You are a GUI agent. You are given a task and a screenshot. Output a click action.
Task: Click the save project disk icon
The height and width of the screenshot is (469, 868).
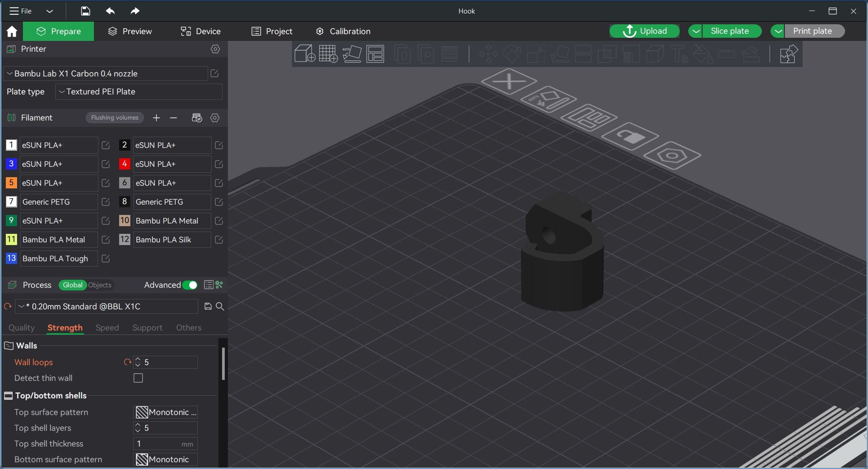coord(85,11)
